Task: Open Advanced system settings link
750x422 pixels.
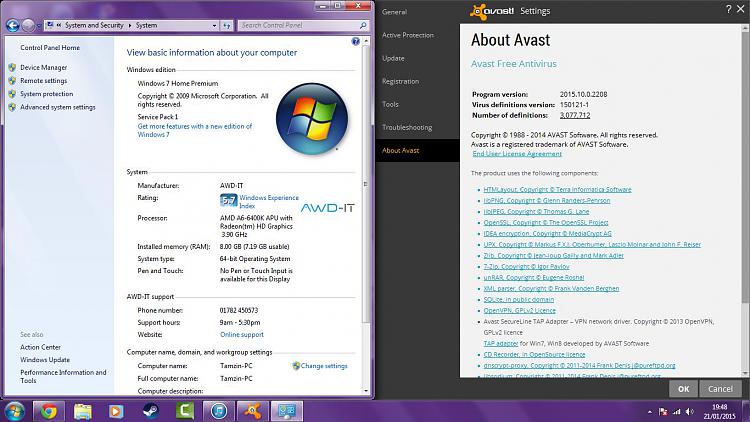Action: point(58,107)
